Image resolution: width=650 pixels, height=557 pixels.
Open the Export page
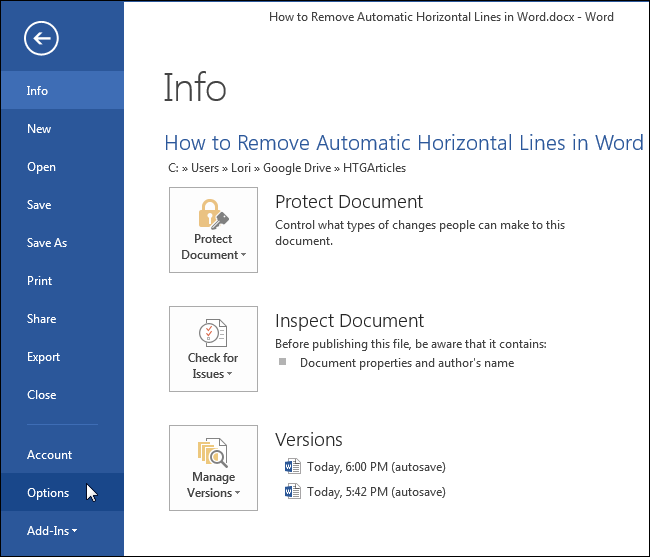[x=43, y=357]
